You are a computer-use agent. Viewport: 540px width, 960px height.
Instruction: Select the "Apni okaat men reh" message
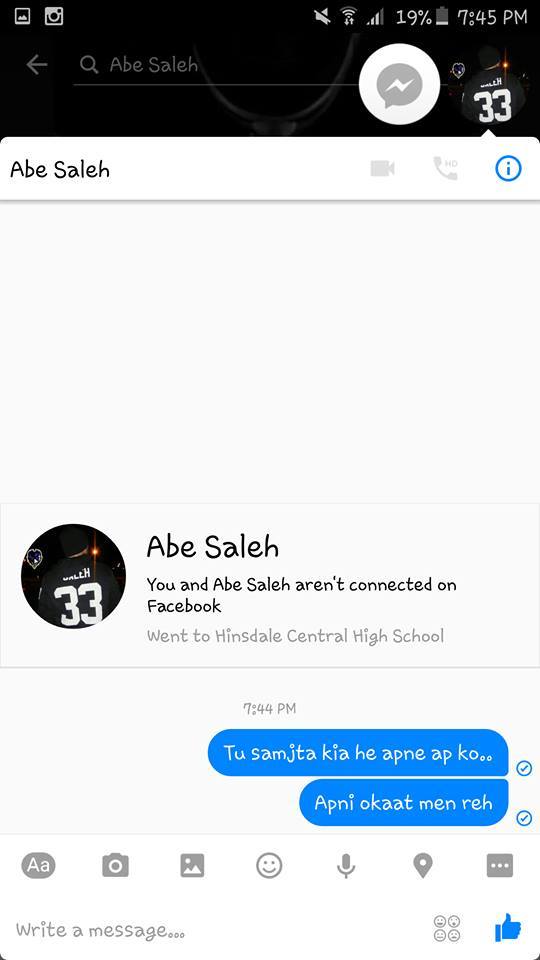point(403,802)
